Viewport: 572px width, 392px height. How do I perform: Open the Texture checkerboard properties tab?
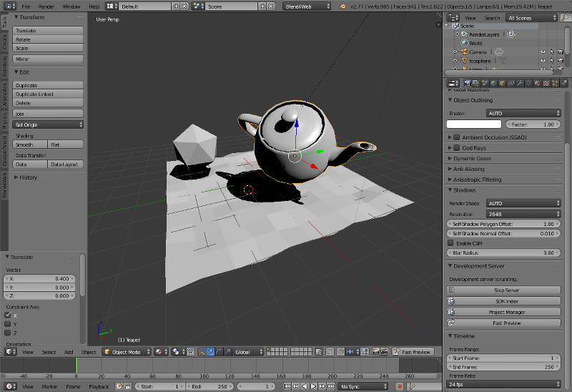click(x=546, y=84)
